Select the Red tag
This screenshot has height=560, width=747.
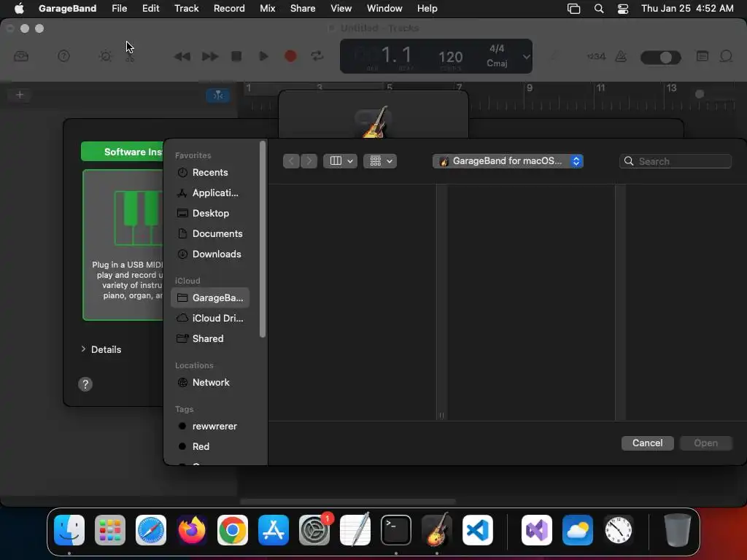coord(209,447)
